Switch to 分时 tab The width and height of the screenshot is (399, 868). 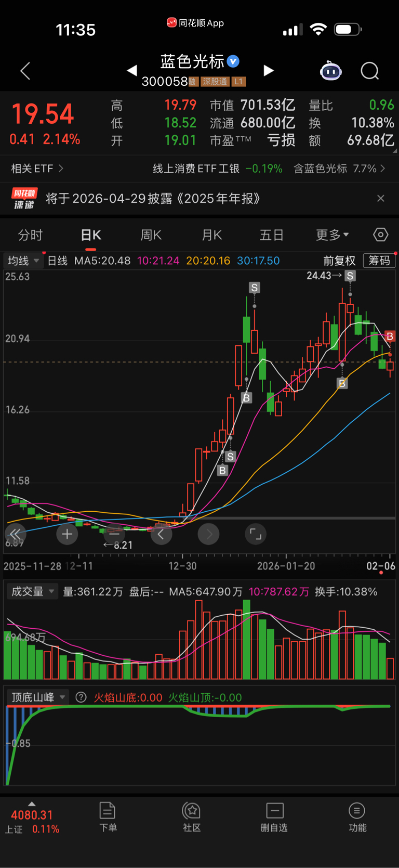[30, 235]
